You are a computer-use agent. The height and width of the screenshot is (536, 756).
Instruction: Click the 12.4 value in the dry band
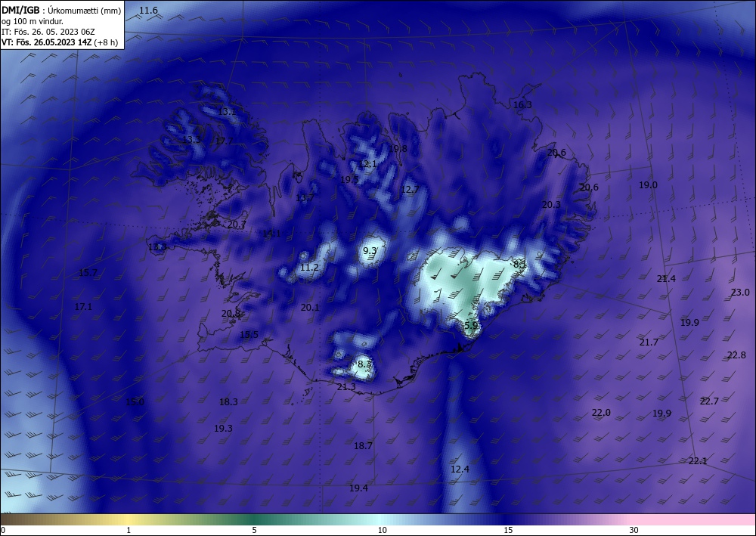pos(460,469)
